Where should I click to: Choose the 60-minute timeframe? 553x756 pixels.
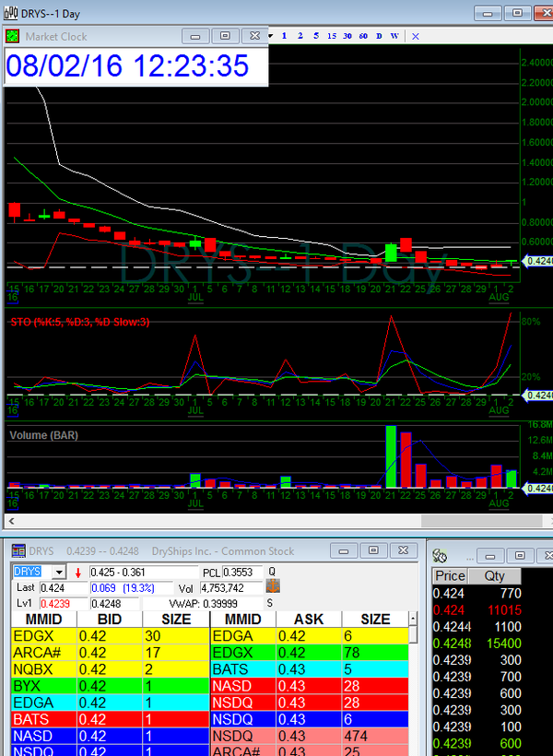(363, 36)
